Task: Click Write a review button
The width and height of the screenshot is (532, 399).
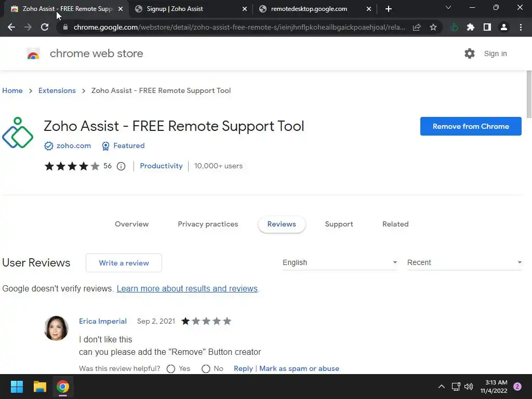Action: click(124, 263)
